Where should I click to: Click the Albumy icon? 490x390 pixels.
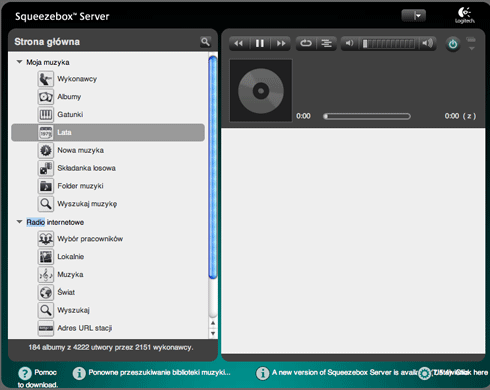[x=46, y=97]
